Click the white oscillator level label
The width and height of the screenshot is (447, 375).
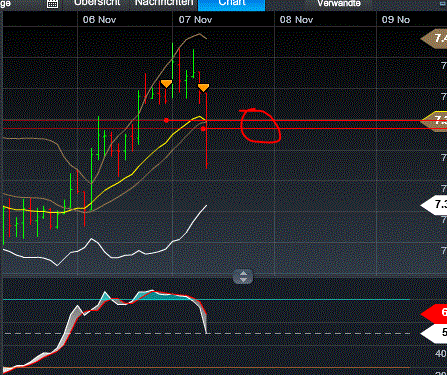(434, 333)
